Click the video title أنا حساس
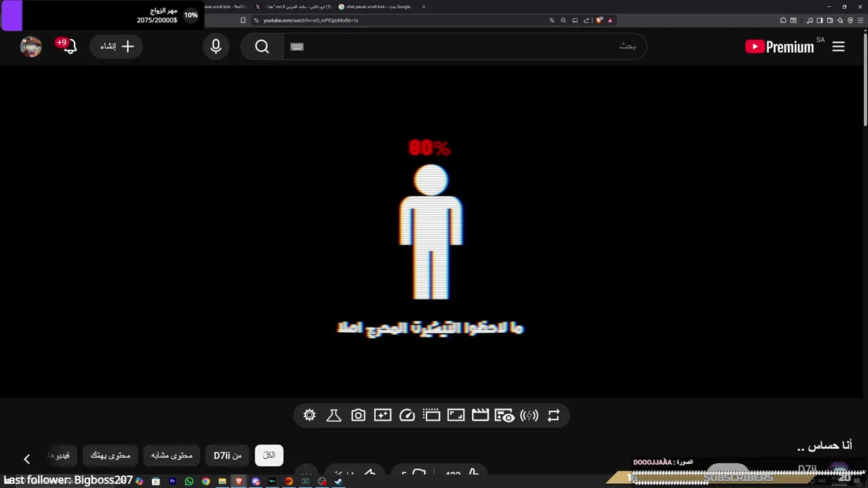The image size is (868, 488). tap(825, 445)
